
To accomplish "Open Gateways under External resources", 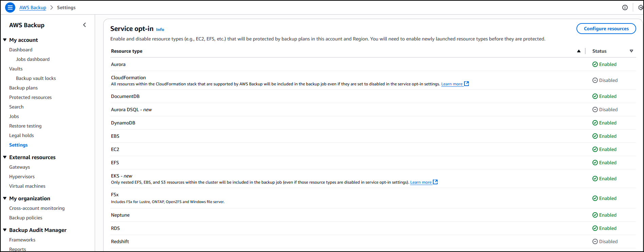I will click(x=20, y=167).
